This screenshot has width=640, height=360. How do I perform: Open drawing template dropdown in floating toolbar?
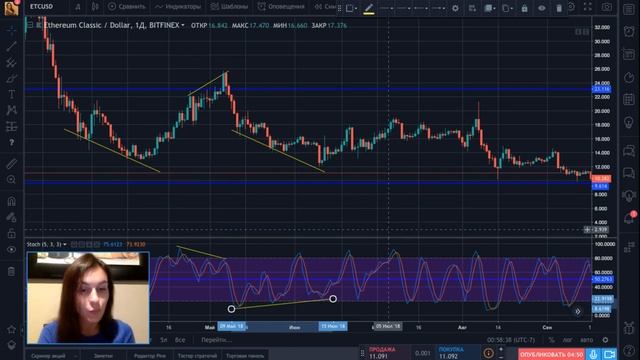(351, 8)
